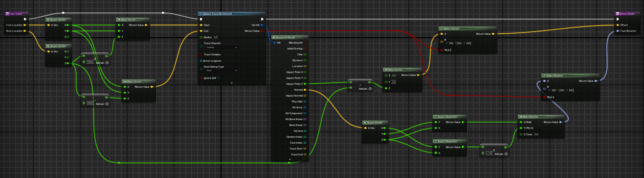Click the Trace Start output pin

click(x=306, y=149)
